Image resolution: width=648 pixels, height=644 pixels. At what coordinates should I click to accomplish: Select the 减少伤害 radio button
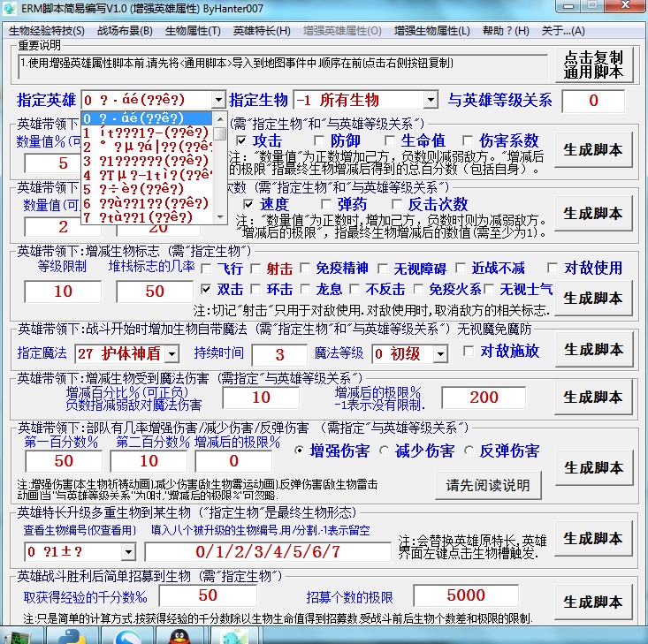(x=384, y=451)
